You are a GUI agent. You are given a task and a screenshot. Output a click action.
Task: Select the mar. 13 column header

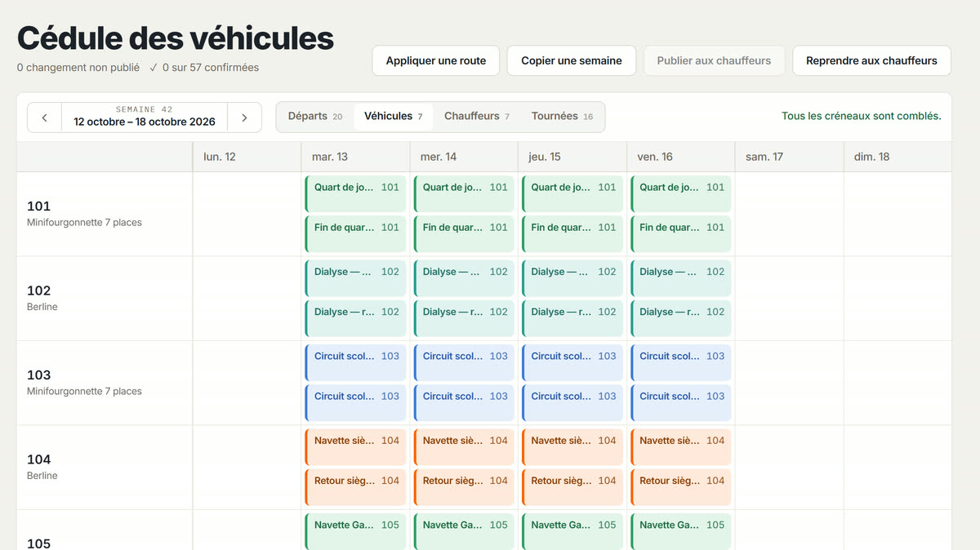click(x=355, y=157)
